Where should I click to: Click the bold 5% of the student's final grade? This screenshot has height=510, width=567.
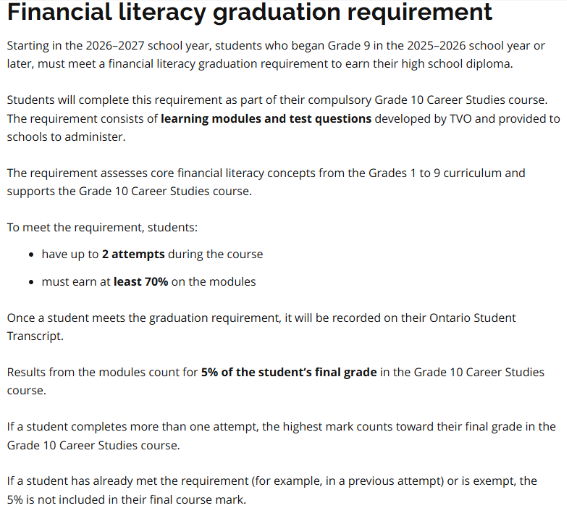289,372
